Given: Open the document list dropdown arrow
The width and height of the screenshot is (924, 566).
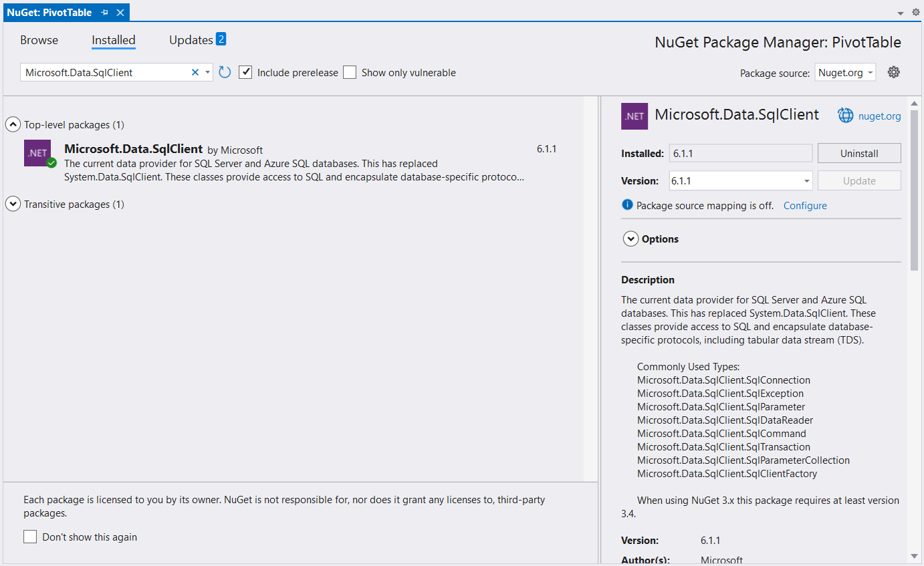Looking at the screenshot, I should coord(900,13).
